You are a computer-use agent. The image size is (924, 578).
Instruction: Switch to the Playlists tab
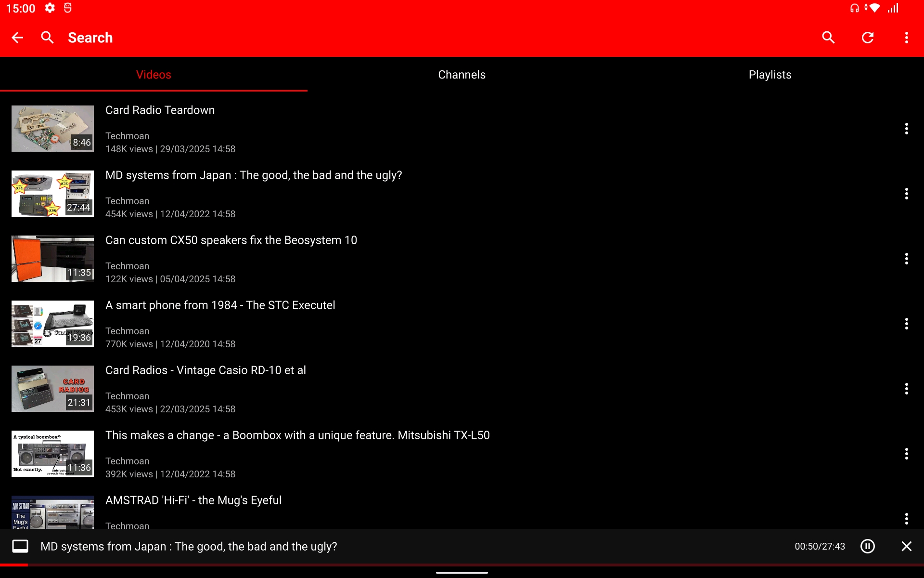pyautogui.click(x=770, y=75)
